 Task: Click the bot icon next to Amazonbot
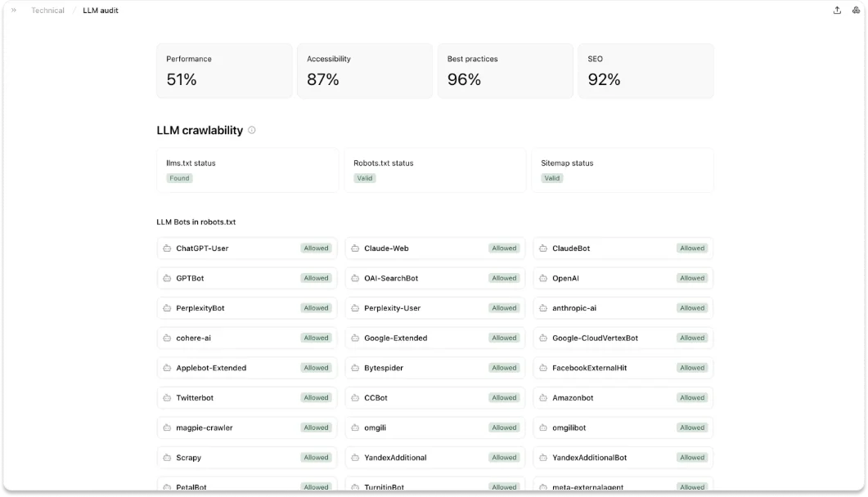(x=543, y=397)
